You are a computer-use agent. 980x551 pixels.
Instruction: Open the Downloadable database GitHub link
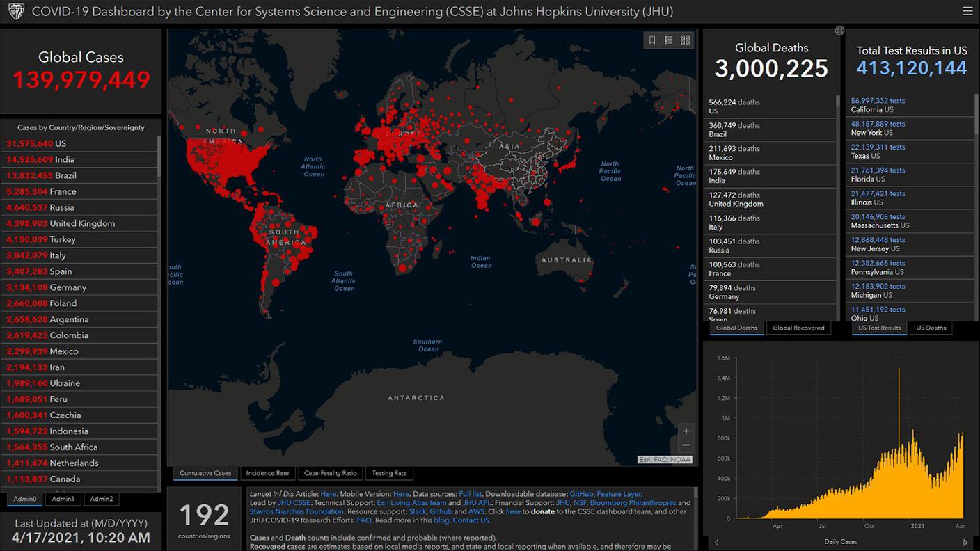580,494
